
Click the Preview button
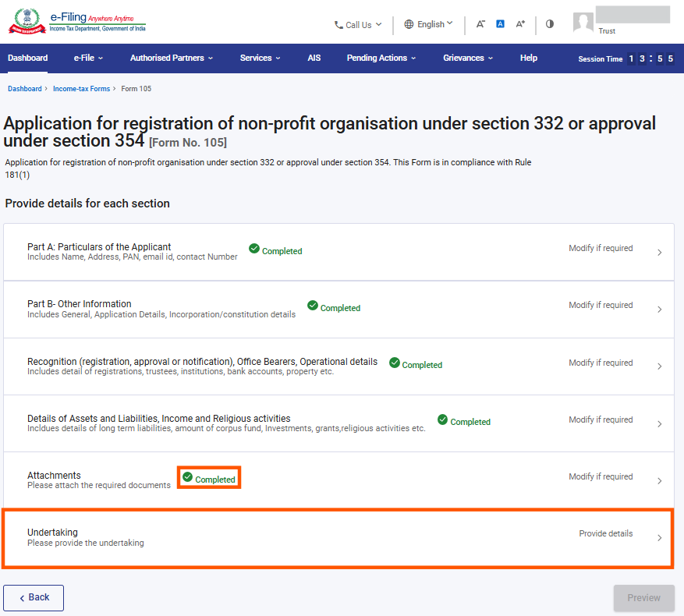[643, 598]
